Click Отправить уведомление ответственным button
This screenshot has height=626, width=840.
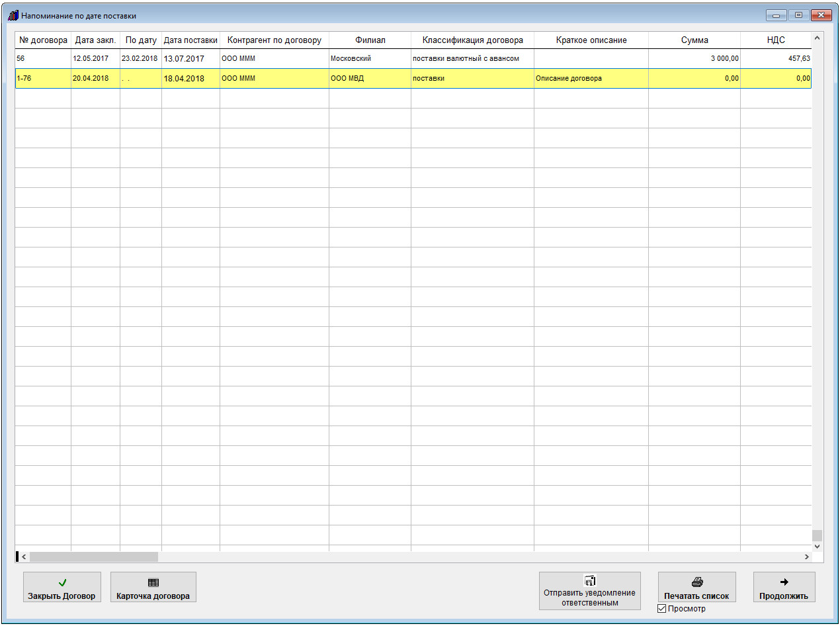(x=590, y=591)
